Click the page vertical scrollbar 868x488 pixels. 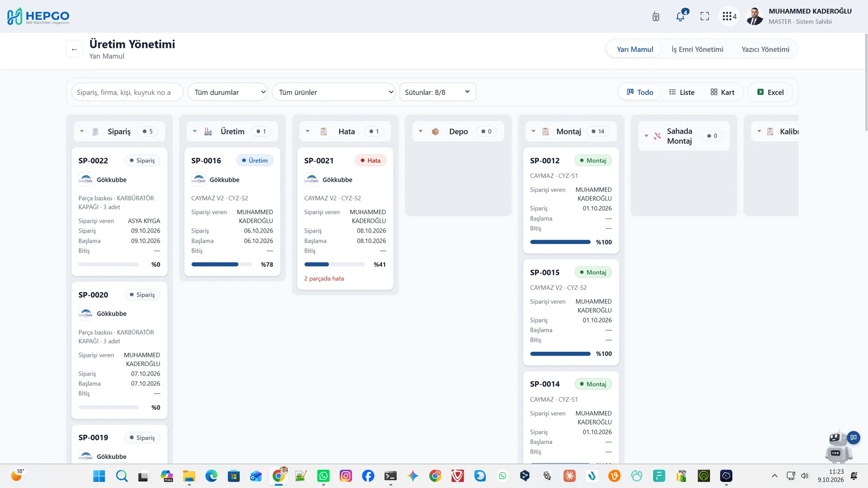click(865, 81)
